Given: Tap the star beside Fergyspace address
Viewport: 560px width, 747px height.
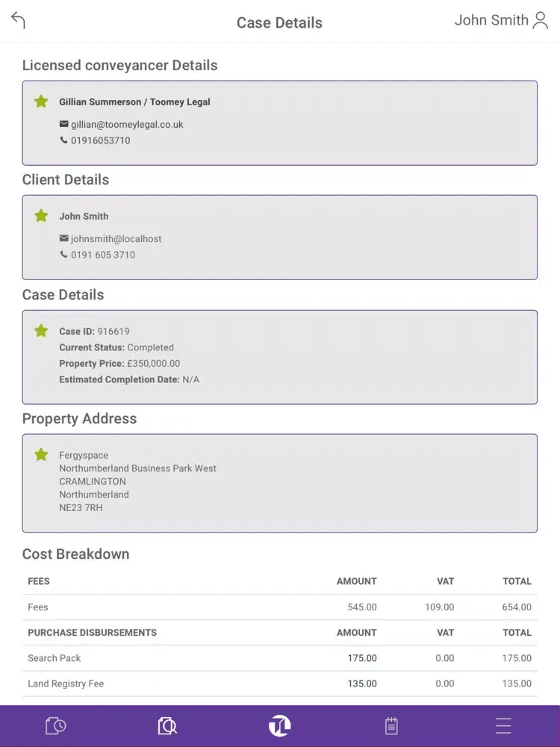Looking at the screenshot, I should [41, 455].
